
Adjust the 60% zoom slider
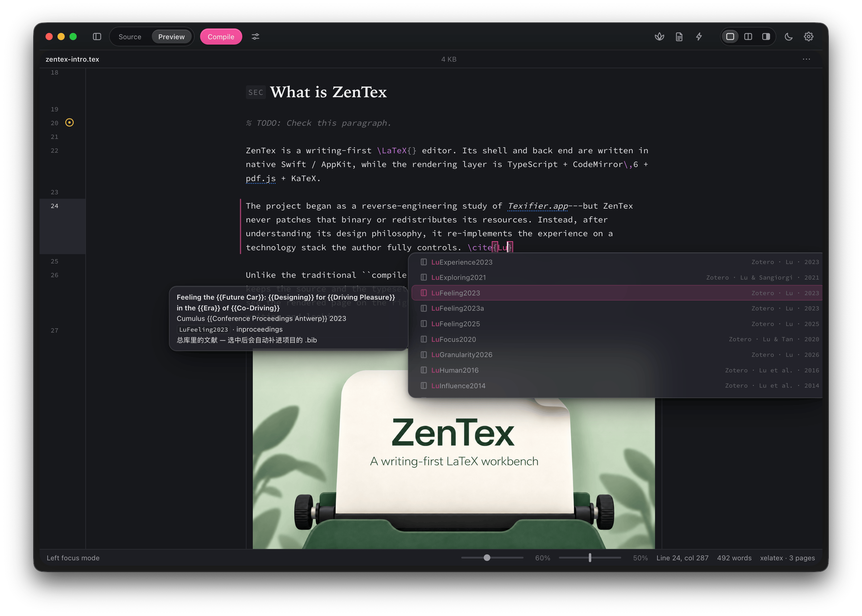[x=492, y=558]
